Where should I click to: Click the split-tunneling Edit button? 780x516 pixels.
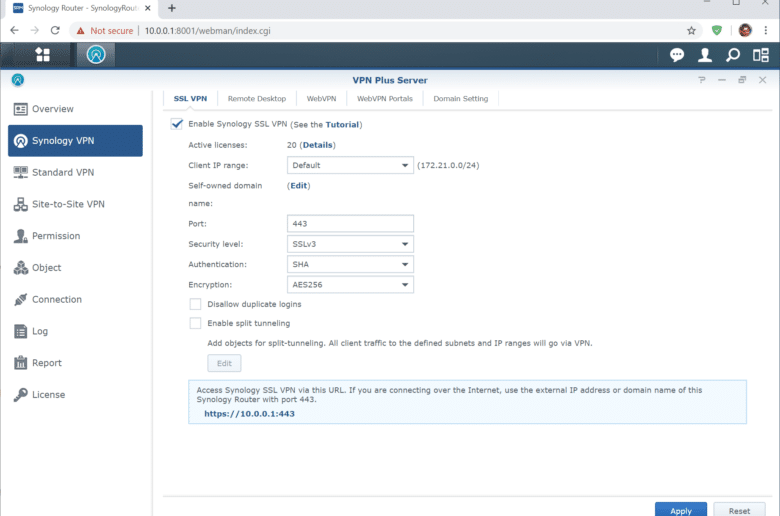[x=224, y=363]
